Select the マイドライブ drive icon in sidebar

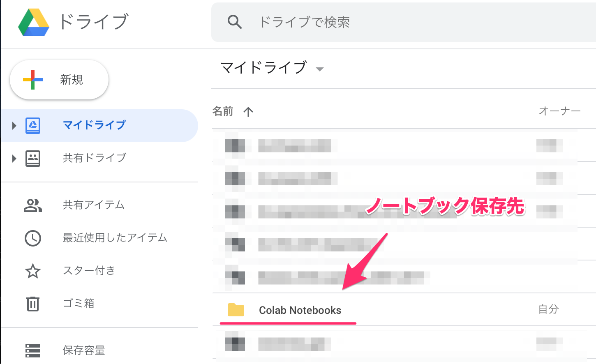32,125
